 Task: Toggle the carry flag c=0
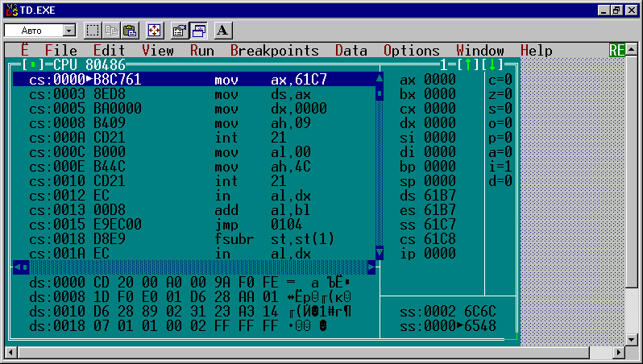point(500,79)
